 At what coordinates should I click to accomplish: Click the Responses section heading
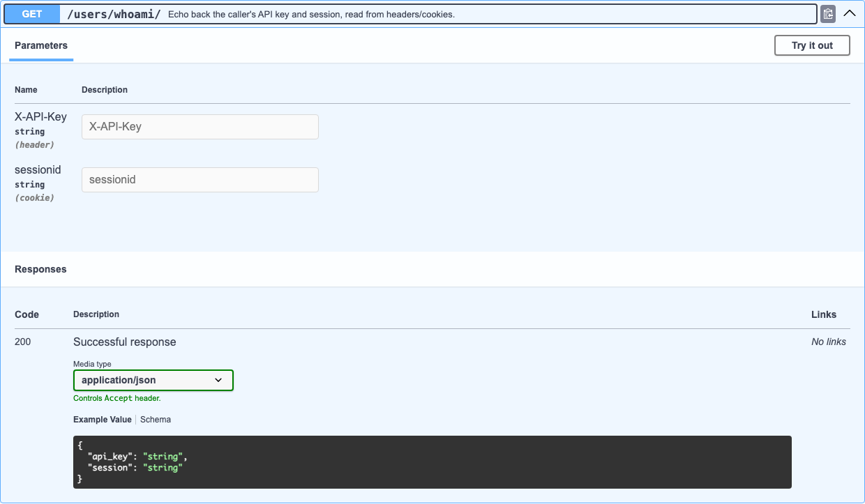40,269
